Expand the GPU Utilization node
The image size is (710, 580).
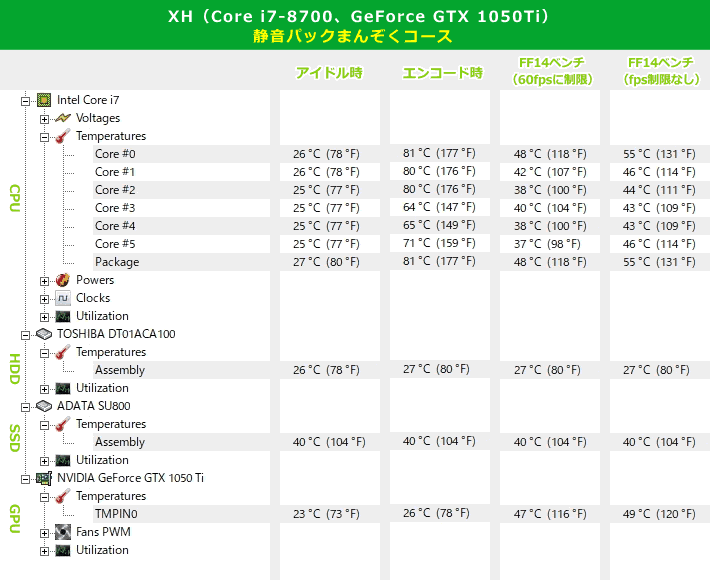click(x=44, y=551)
